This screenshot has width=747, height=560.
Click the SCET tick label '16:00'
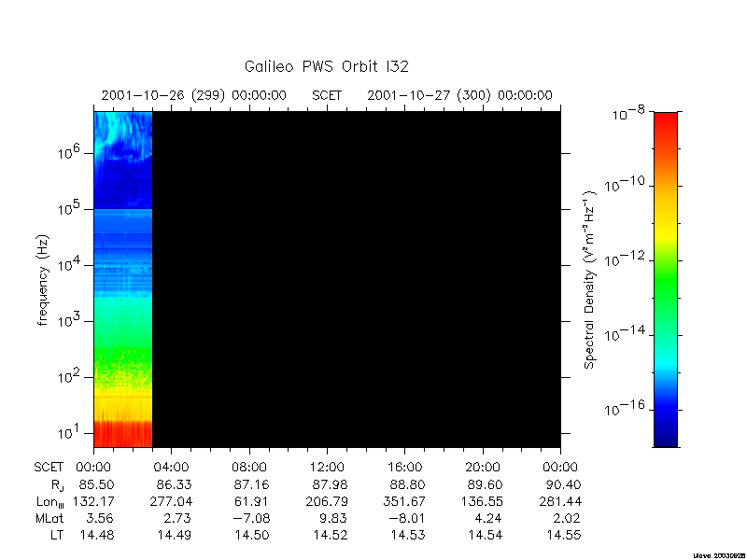[405, 468]
